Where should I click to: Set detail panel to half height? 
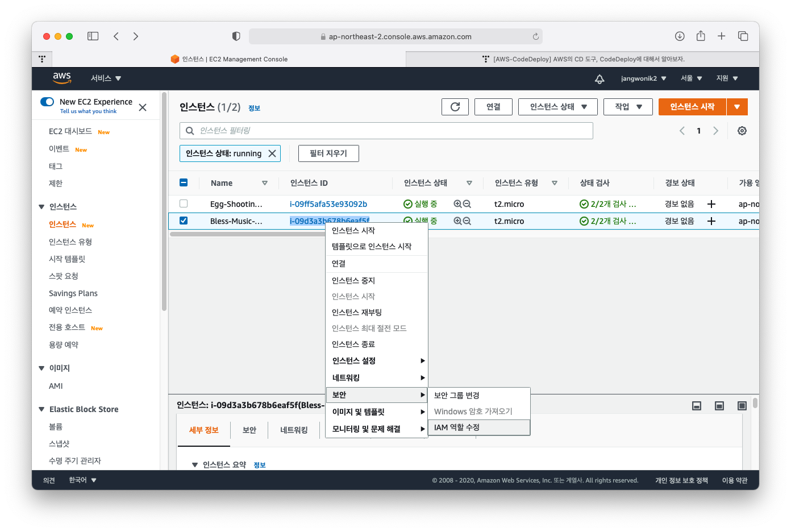tap(719, 406)
